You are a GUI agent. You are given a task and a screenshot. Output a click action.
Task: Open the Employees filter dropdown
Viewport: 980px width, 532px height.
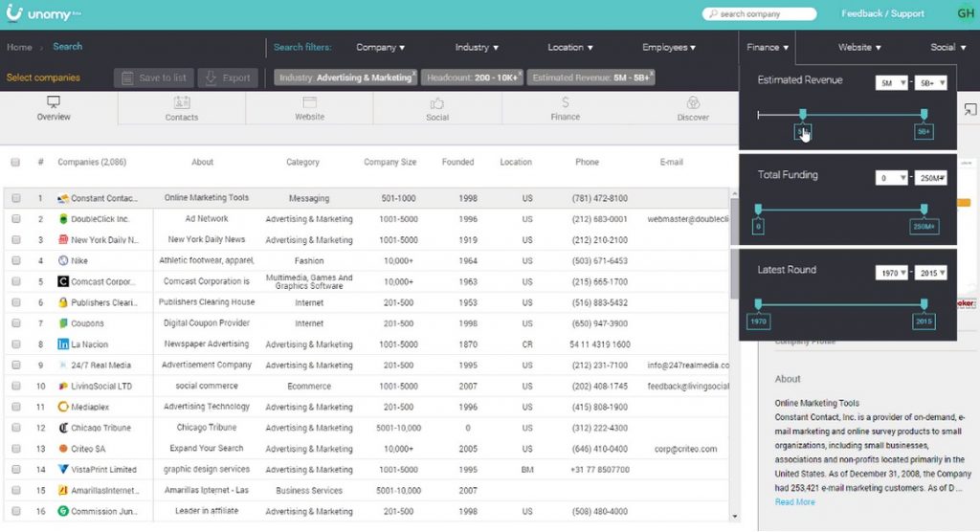tap(668, 48)
